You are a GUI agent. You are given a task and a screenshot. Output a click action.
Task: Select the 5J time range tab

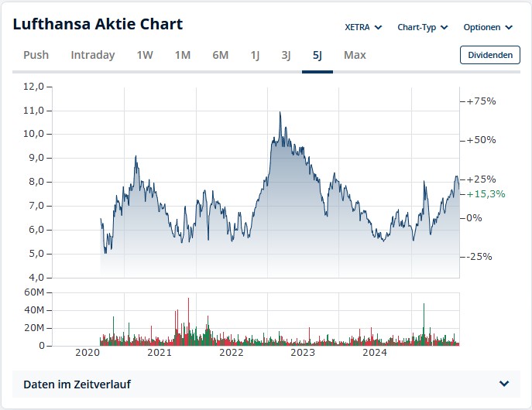(x=317, y=55)
